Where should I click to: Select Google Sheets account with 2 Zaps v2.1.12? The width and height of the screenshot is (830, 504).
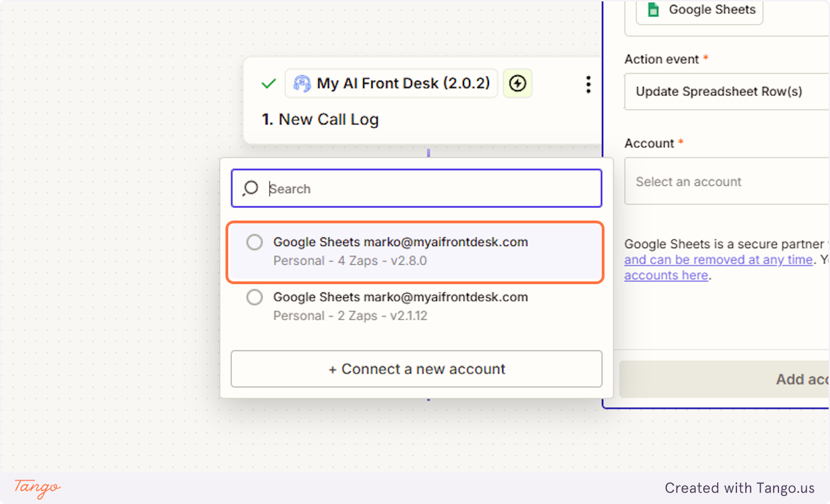point(416,306)
